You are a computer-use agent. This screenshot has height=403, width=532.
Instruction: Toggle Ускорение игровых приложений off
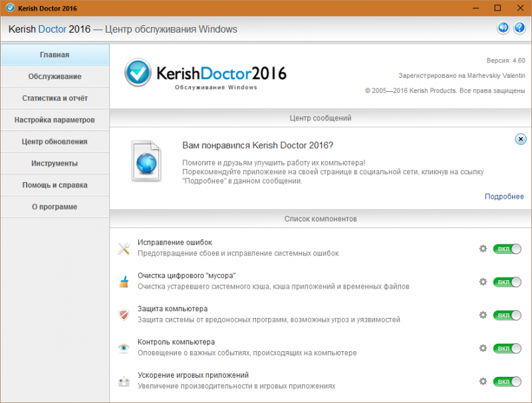pos(507,382)
